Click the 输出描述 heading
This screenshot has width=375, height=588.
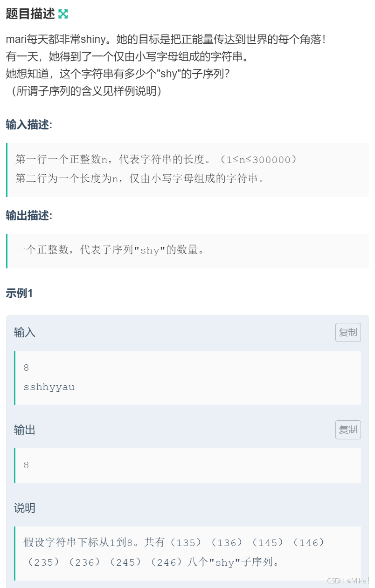(29, 215)
